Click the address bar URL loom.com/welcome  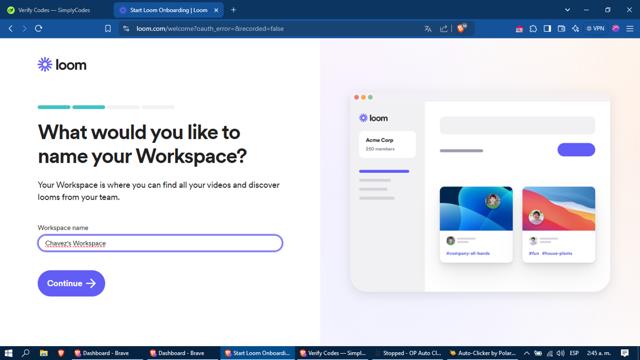pyautogui.click(x=210, y=29)
